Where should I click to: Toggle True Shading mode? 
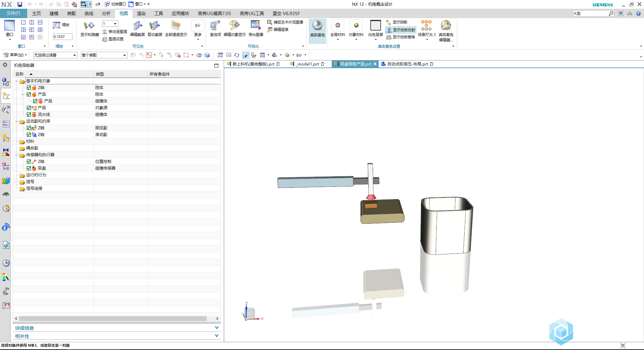pos(317,31)
